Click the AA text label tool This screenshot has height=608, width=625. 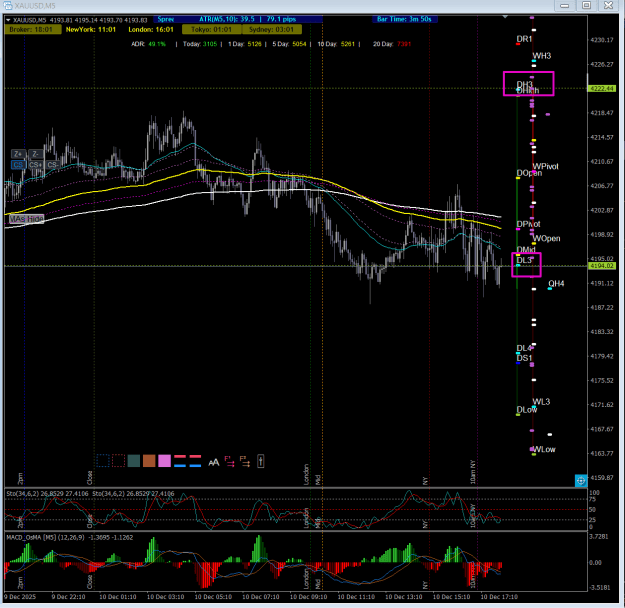tap(214, 462)
